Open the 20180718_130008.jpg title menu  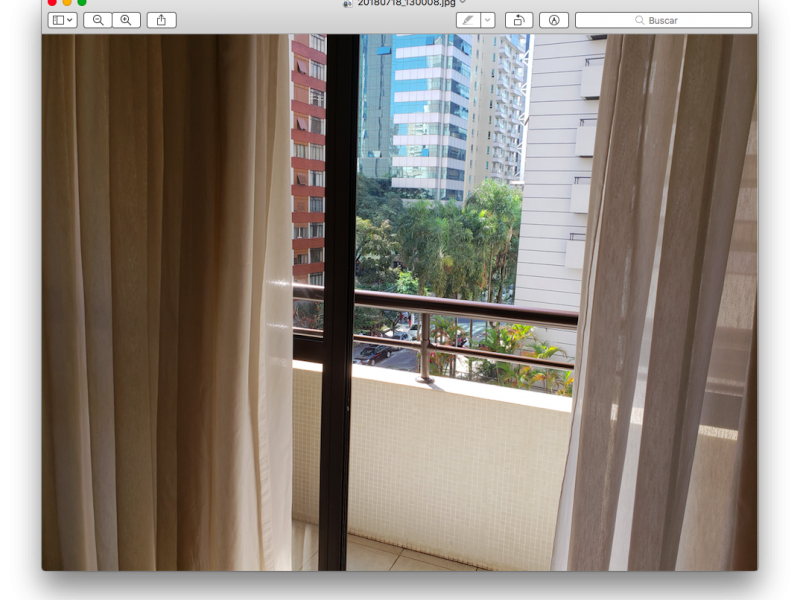coord(406,3)
